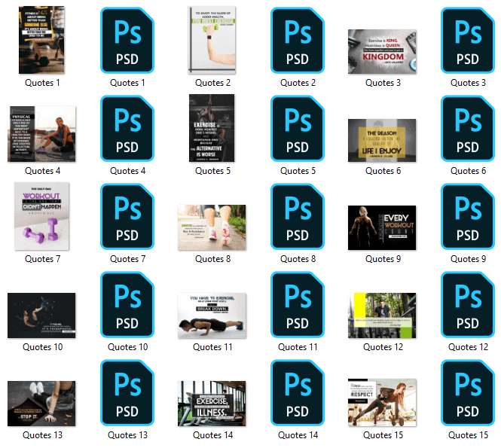This screenshot has height=448, width=501.
Task: Click the Quotes 10 Photoshop file icon
Action: [127, 304]
